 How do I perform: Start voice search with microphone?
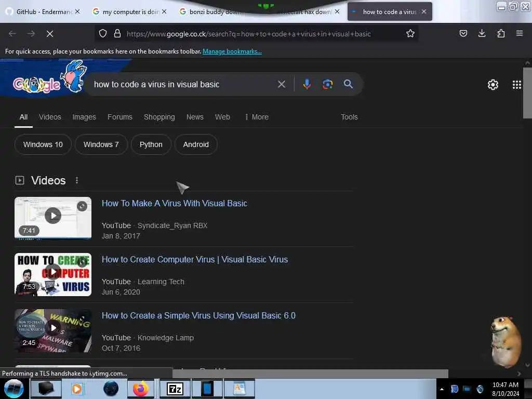click(x=307, y=84)
